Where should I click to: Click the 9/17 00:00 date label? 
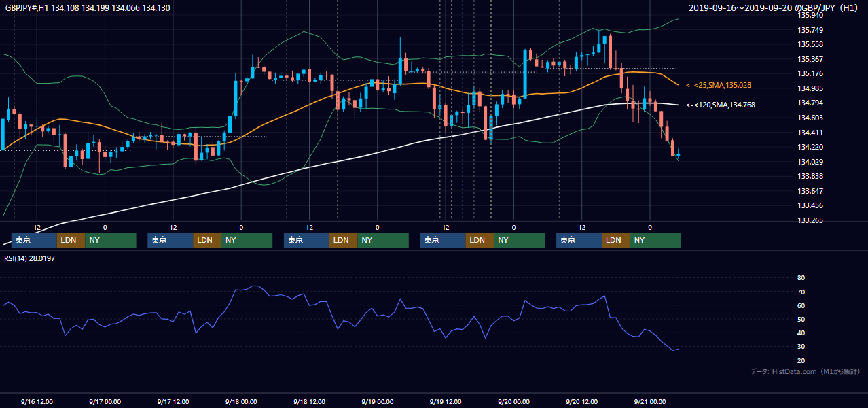click(x=105, y=401)
